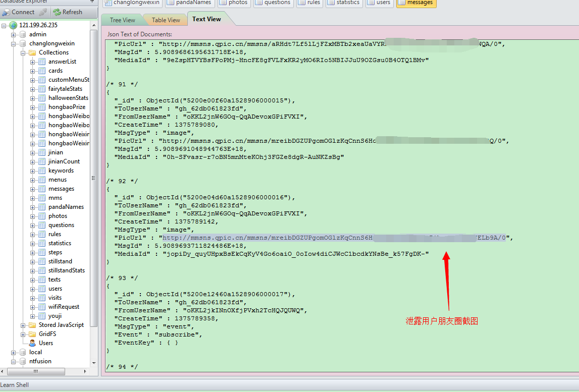The height and width of the screenshot is (392, 579).
Task: Open the questions document tab
Action: point(274,3)
